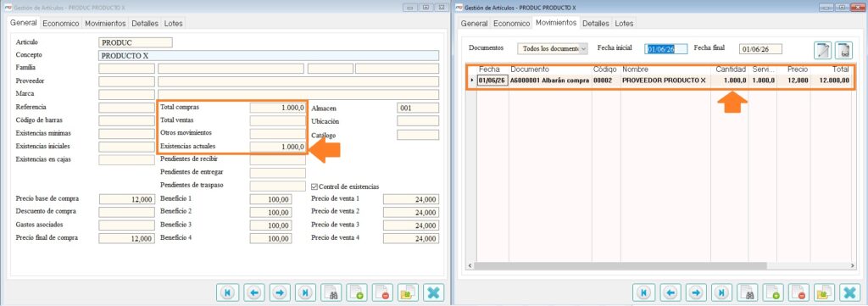This screenshot has width=868, height=306.
Task: Open Lotes tab in the General-tab window
Action: 173,23
